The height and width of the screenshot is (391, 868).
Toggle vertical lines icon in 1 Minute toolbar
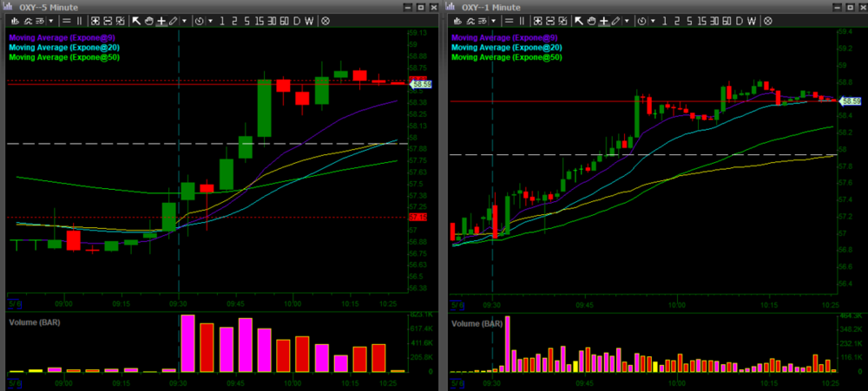click(x=523, y=19)
